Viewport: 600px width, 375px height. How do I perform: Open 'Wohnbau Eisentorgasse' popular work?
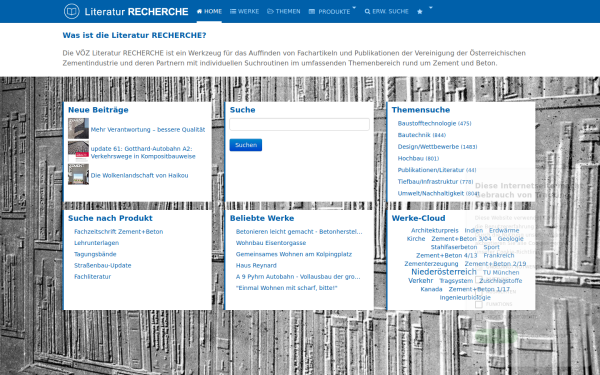pyautogui.click(x=271, y=243)
